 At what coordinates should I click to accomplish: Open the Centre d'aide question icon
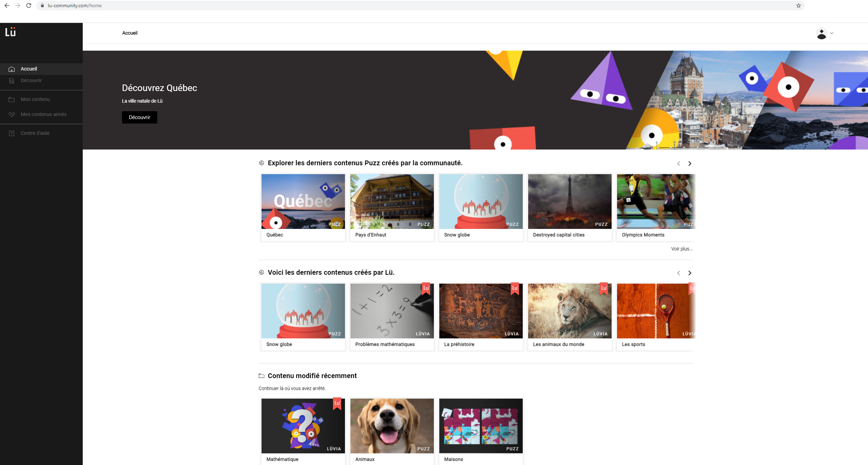coord(12,133)
